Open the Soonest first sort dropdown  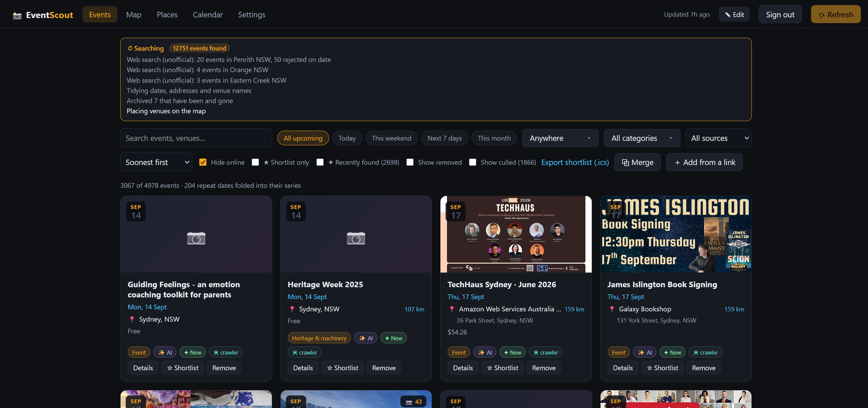pyautogui.click(x=156, y=162)
